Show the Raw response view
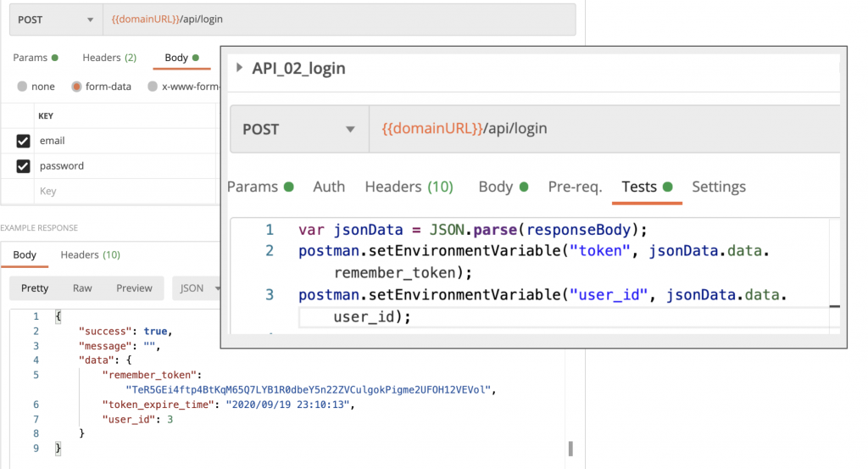868x469 pixels. [x=82, y=288]
